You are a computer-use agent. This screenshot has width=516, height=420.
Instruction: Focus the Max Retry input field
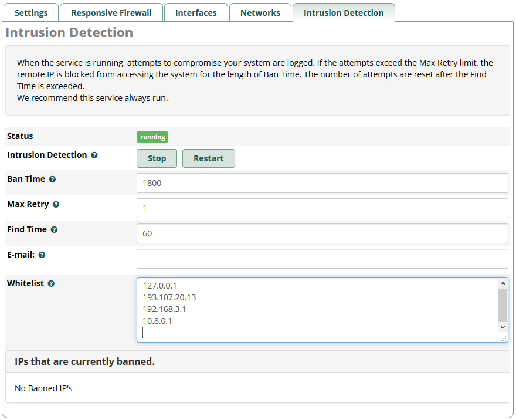coord(322,208)
